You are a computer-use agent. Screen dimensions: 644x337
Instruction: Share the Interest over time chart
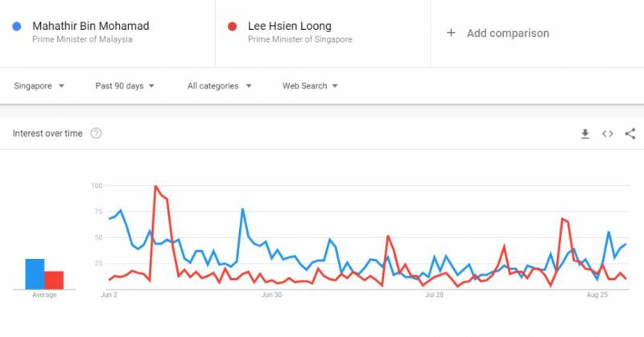pyautogui.click(x=630, y=134)
